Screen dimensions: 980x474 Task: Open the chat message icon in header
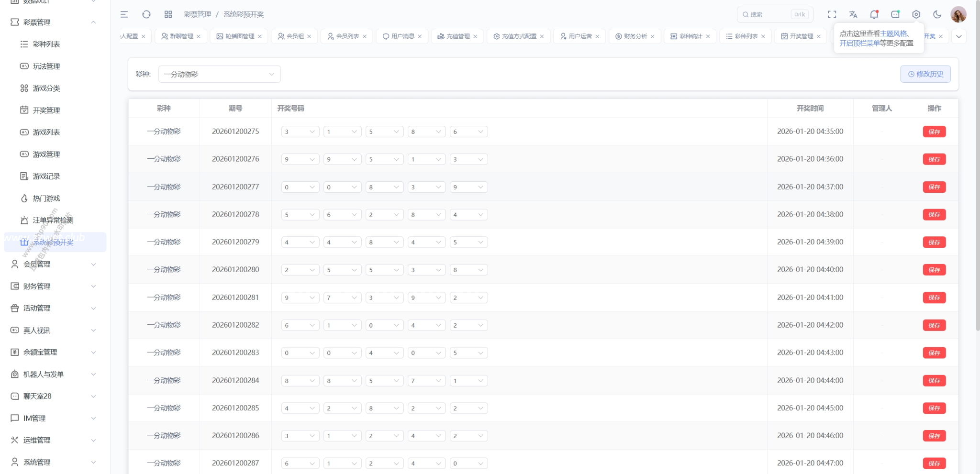tap(895, 14)
